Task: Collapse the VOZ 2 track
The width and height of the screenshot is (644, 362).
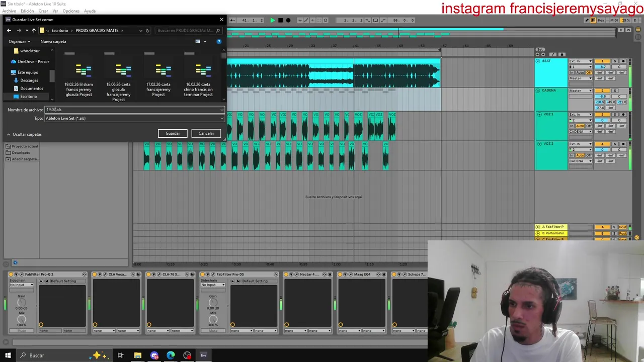Action: coord(539,144)
